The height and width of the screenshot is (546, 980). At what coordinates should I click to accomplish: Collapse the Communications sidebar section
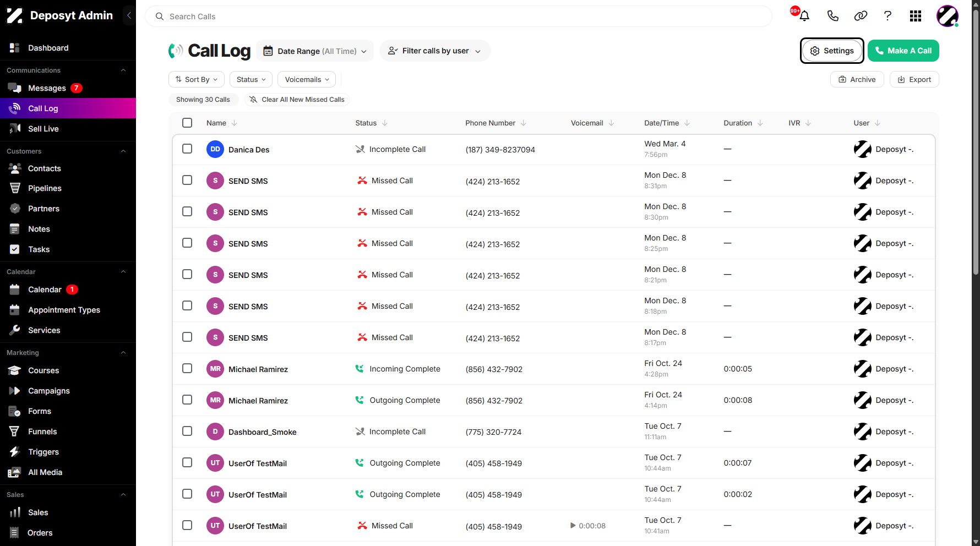click(123, 70)
